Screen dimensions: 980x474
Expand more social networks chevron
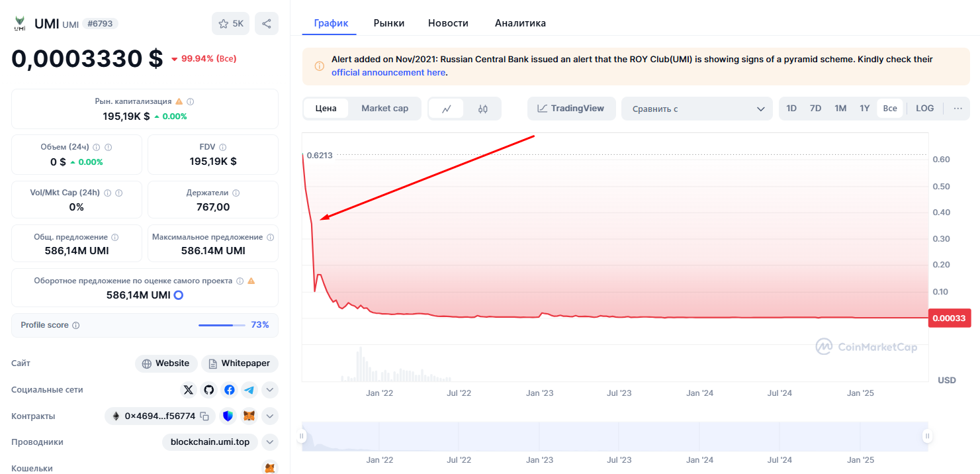pos(269,390)
